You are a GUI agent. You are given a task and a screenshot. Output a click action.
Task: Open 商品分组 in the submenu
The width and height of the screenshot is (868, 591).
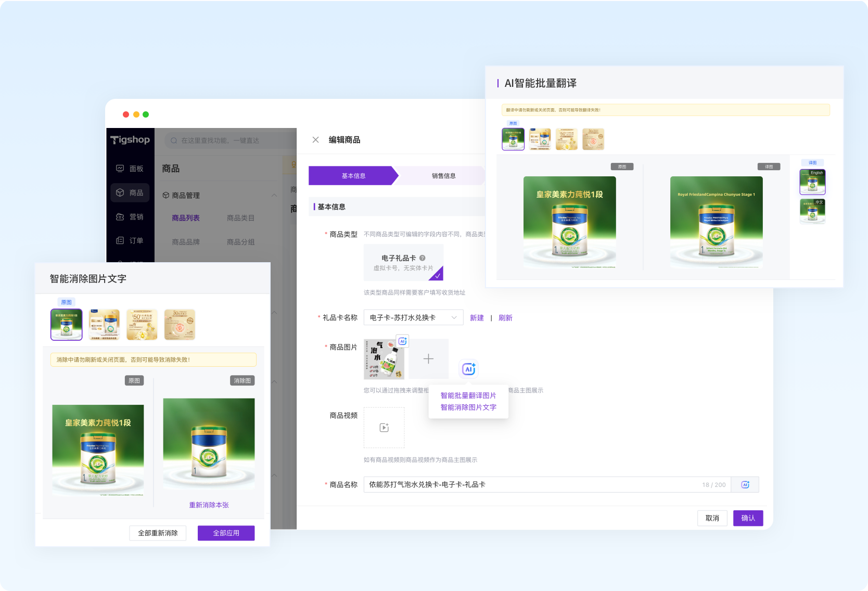click(x=240, y=242)
